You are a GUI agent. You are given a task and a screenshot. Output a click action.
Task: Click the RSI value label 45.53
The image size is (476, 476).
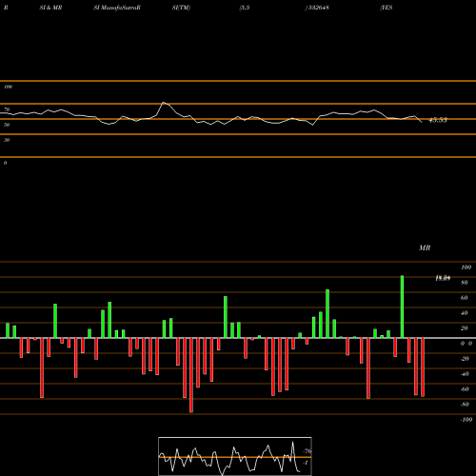click(438, 120)
